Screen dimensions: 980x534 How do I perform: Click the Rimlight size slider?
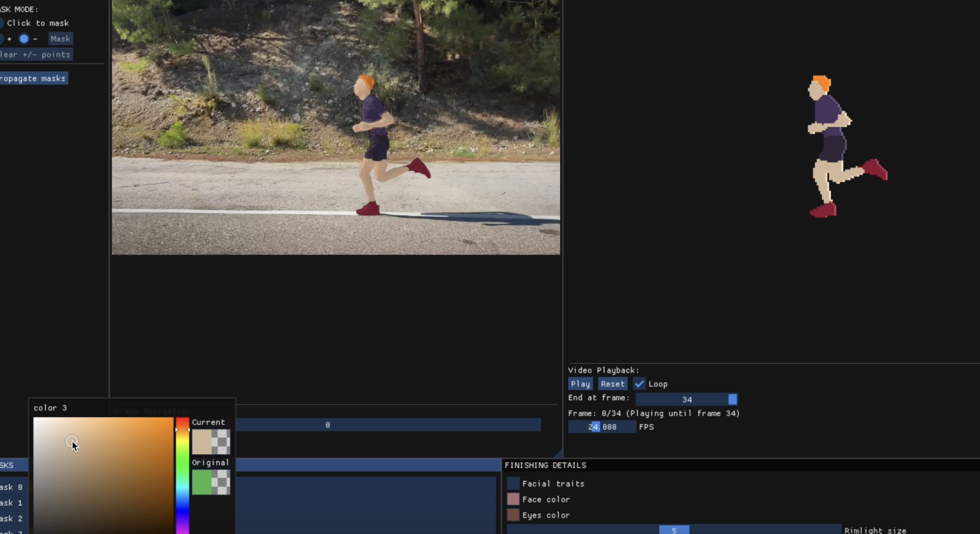674,530
